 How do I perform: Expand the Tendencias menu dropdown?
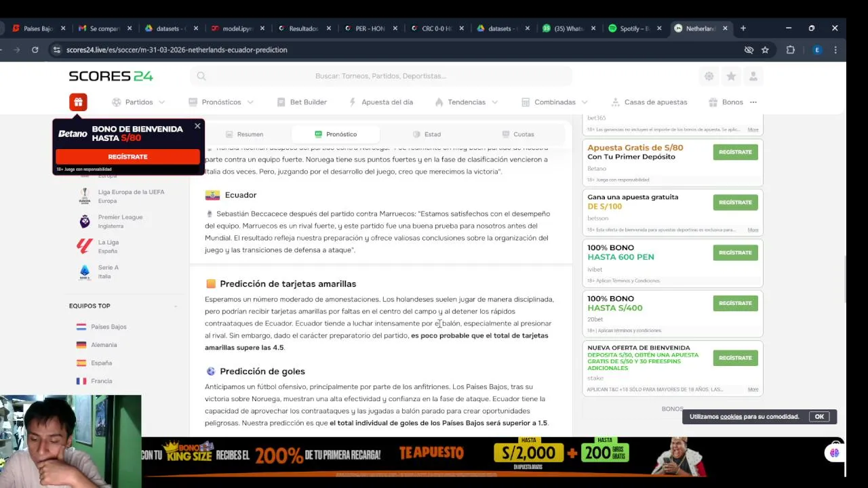point(467,102)
